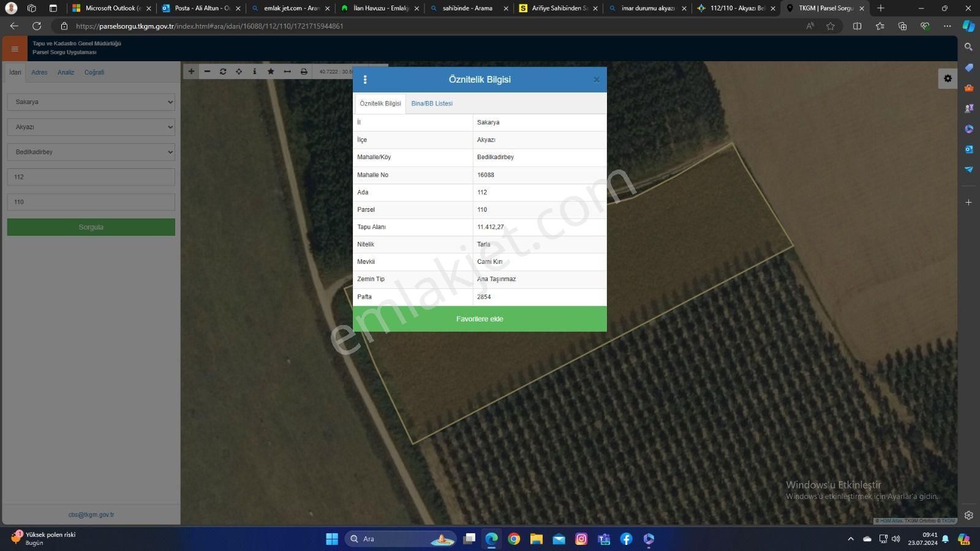Viewport: 980px width, 551px height.
Task: Open Edge settings and more menu
Action: coord(948,26)
